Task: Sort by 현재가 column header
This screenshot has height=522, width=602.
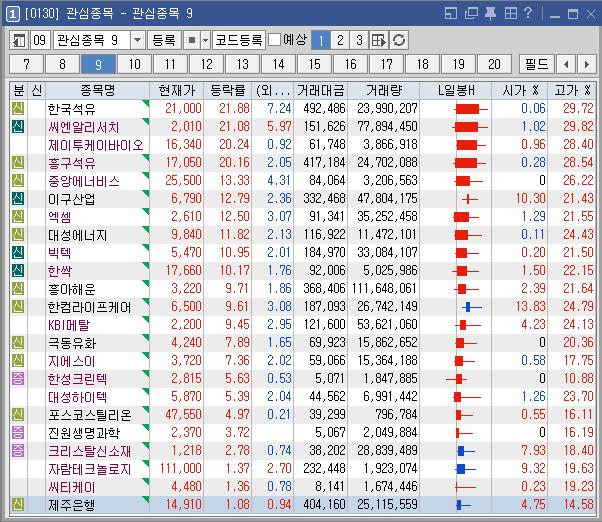Action: point(177,91)
